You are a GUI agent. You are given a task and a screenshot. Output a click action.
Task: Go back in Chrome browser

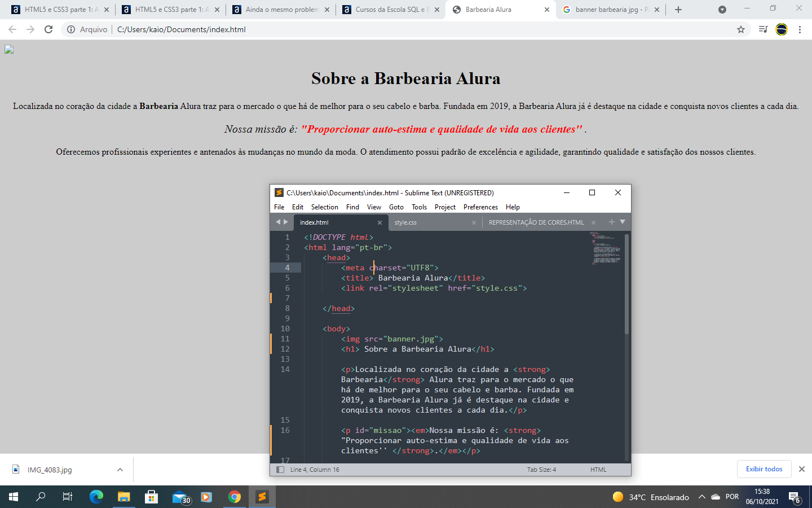coord(12,29)
